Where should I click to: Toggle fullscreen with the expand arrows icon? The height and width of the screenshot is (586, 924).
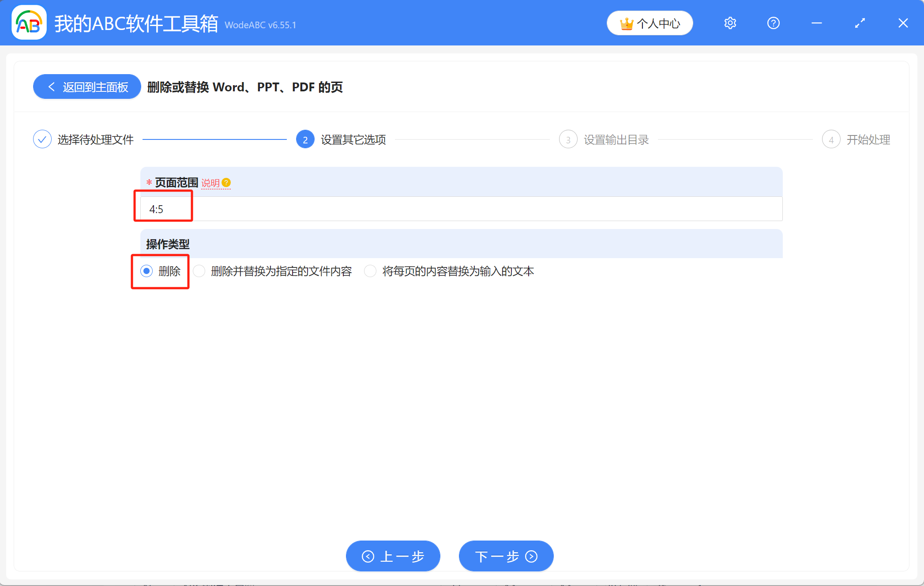coord(860,23)
